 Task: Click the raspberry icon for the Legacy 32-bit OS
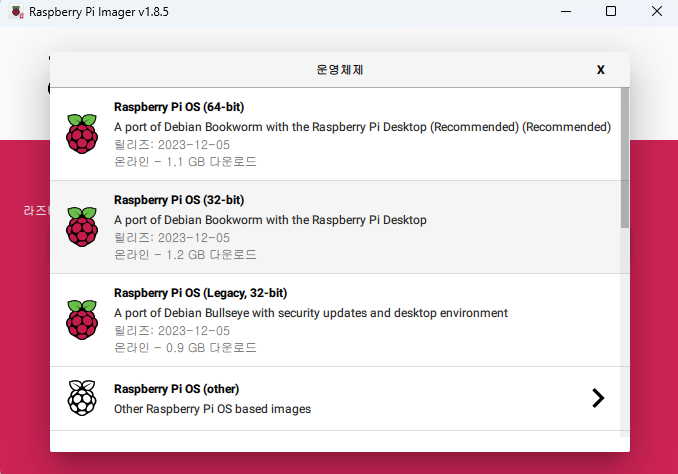click(82, 320)
